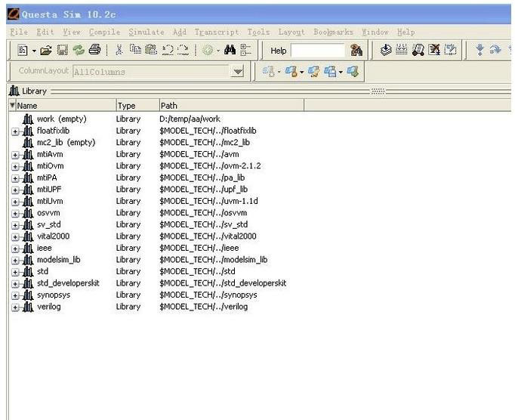Click inside the Help search field
The height and width of the screenshot is (420, 515).
(317, 51)
